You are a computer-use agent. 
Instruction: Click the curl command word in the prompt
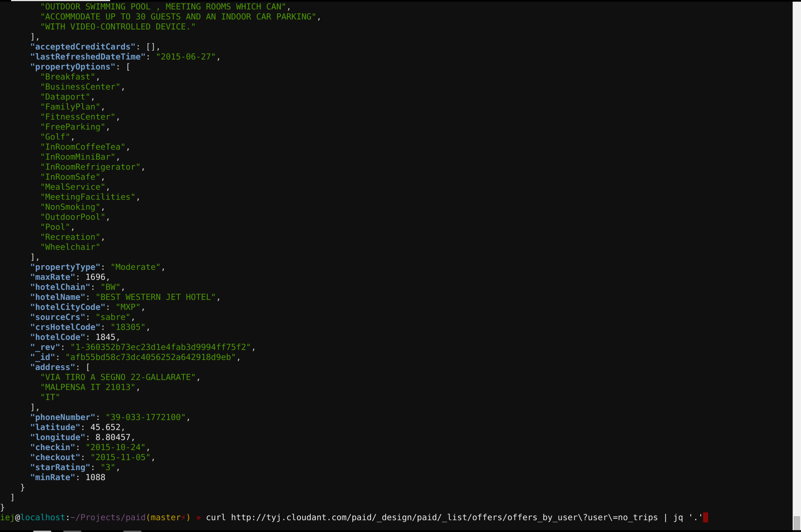[216, 517]
